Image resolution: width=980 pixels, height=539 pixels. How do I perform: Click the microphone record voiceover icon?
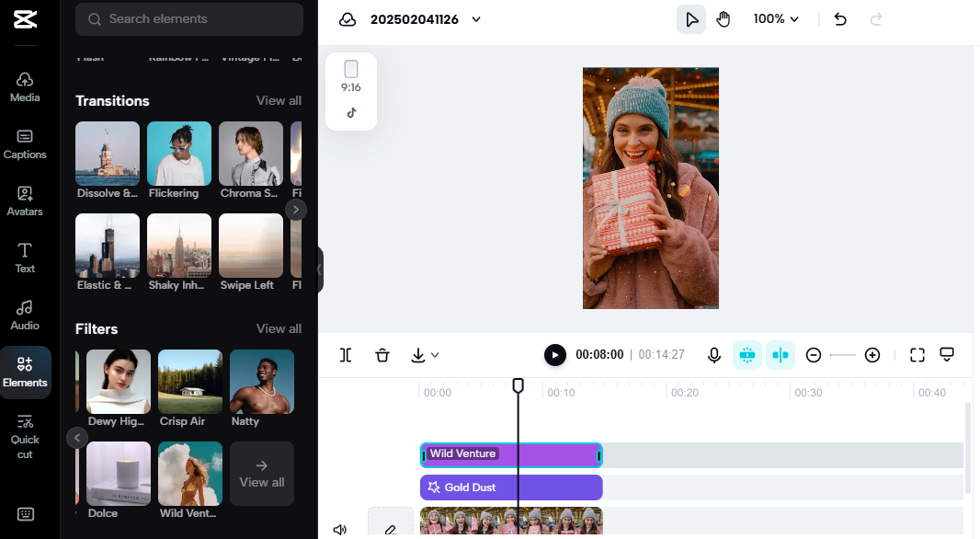point(714,355)
